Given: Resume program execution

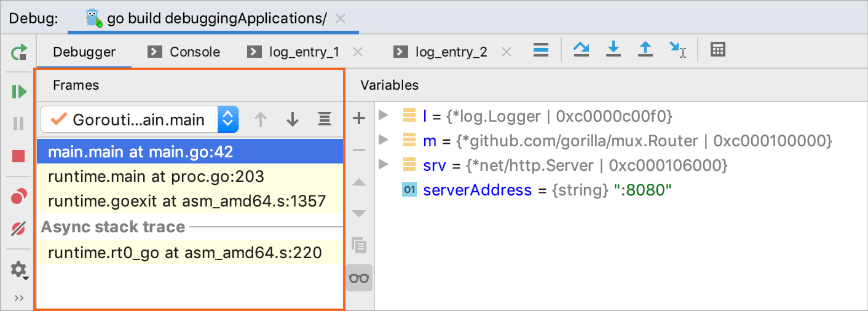Looking at the screenshot, I should [19, 92].
